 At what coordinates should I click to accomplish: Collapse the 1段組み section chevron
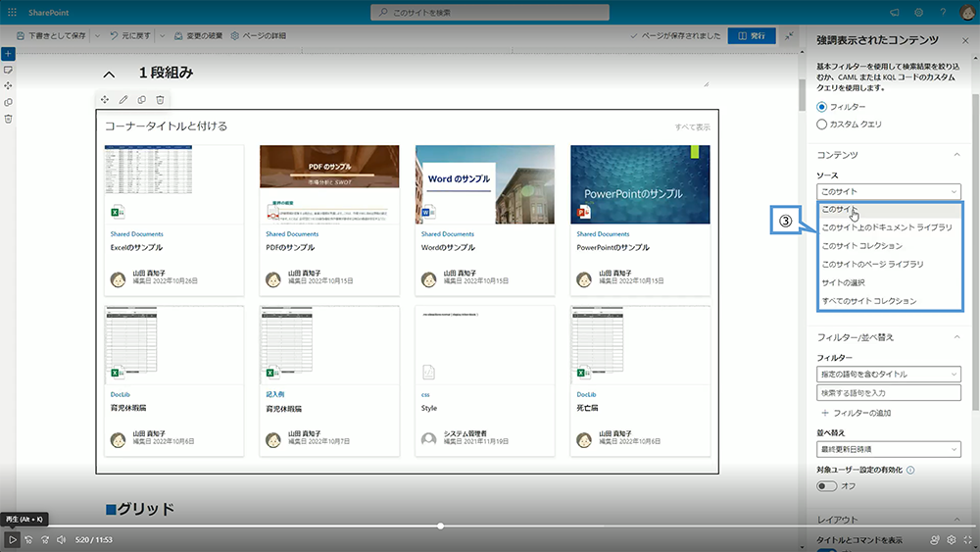click(x=109, y=75)
